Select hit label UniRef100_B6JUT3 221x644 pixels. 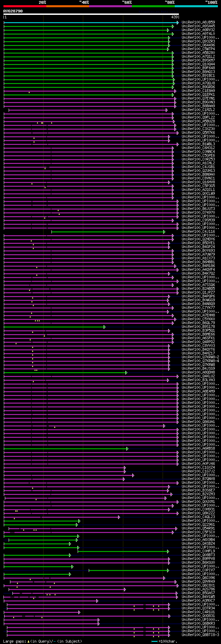tap(198, 209)
